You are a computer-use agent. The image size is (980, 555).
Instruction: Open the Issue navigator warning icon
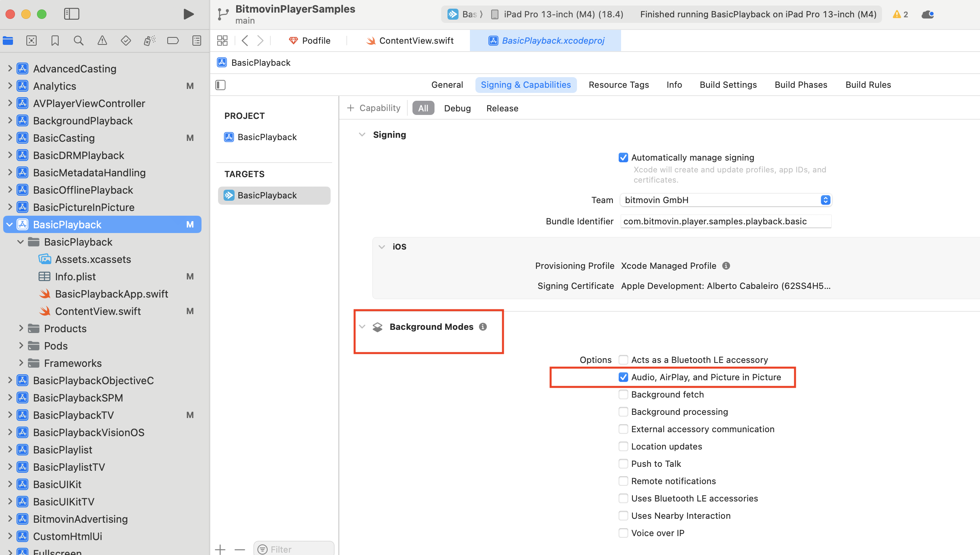[x=102, y=41]
